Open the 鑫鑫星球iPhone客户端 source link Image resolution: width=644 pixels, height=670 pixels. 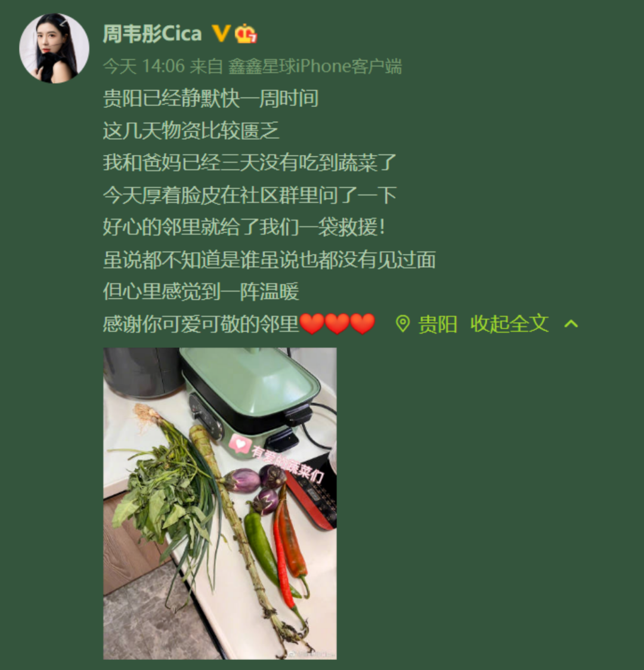[x=315, y=66]
